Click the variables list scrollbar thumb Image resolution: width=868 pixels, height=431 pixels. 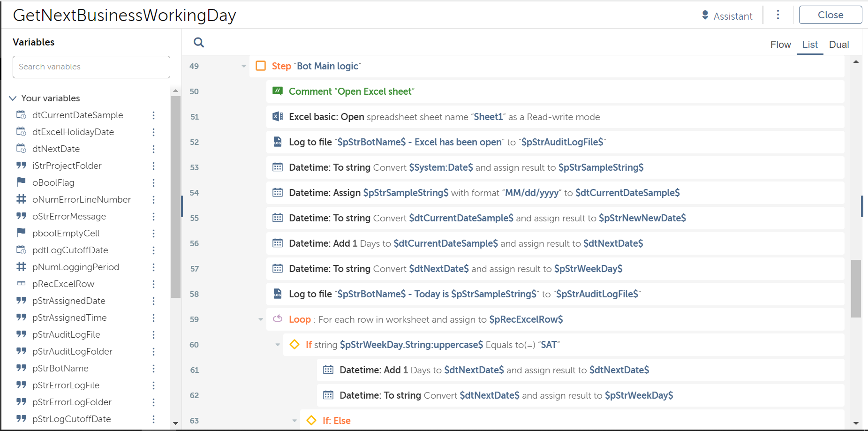coord(175,197)
